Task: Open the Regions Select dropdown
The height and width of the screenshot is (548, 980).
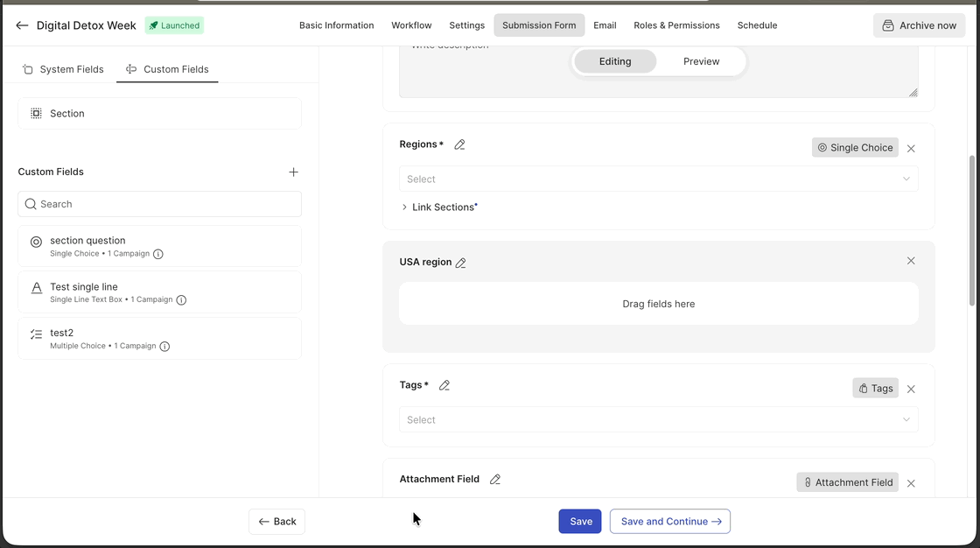Action: click(658, 179)
